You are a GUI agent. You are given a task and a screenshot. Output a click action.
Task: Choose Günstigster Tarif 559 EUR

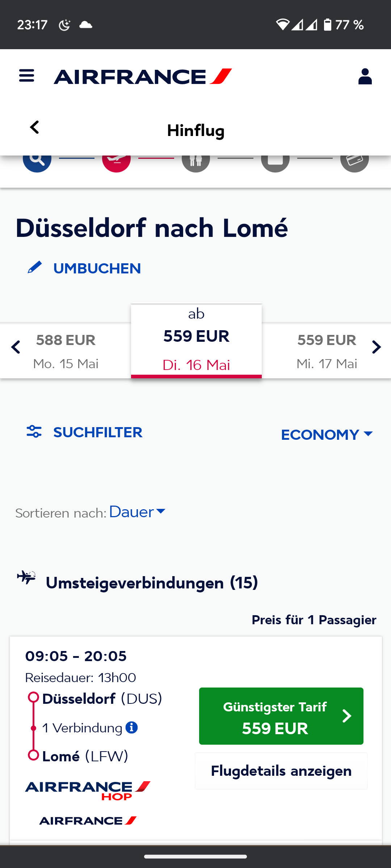tap(281, 716)
